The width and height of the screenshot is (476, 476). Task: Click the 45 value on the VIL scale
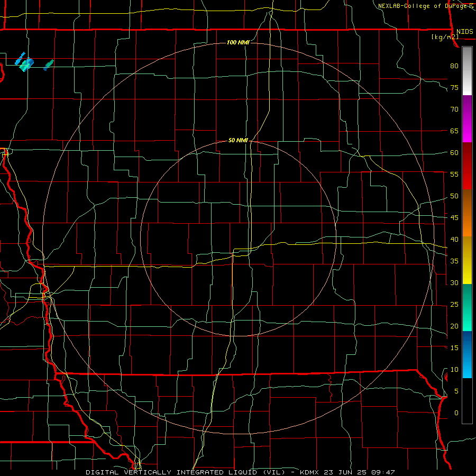(454, 218)
